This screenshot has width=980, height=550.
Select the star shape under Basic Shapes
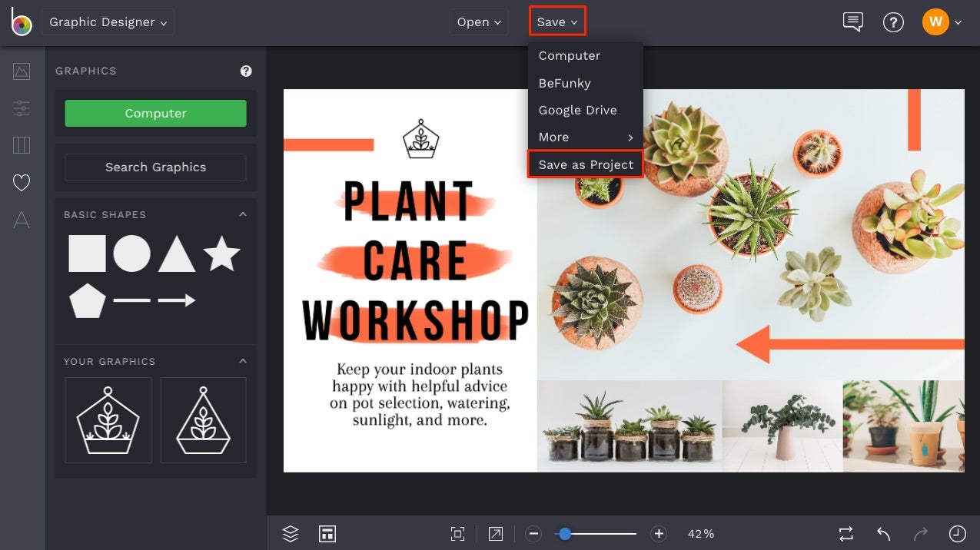tap(223, 254)
